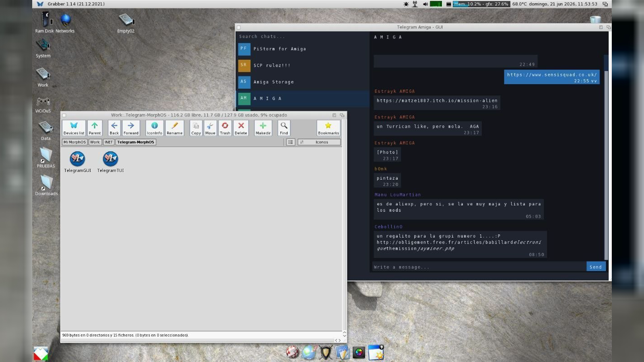
Task: Click the Manu LouMartian sender name
Action: pyautogui.click(x=398, y=195)
